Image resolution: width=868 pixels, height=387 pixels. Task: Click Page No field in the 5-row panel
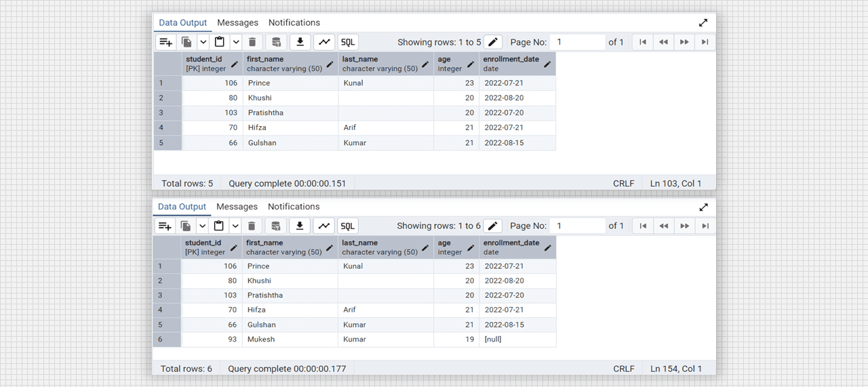click(x=577, y=42)
